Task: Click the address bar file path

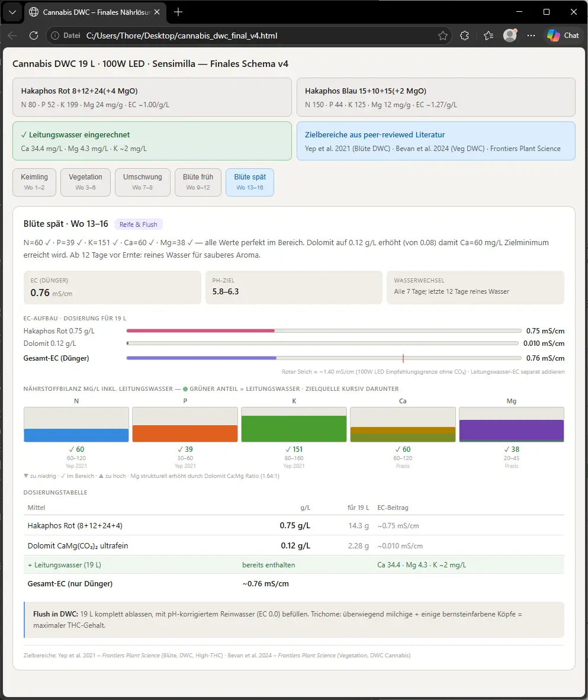Action: pyautogui.click(x=181, y=36)
